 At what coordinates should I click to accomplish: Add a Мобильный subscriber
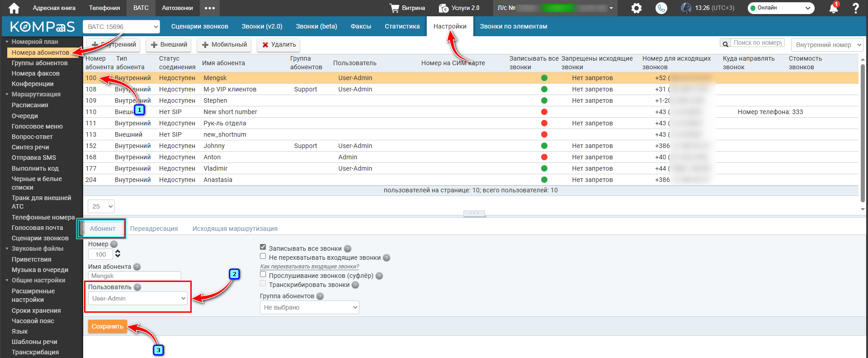[225, 44]
